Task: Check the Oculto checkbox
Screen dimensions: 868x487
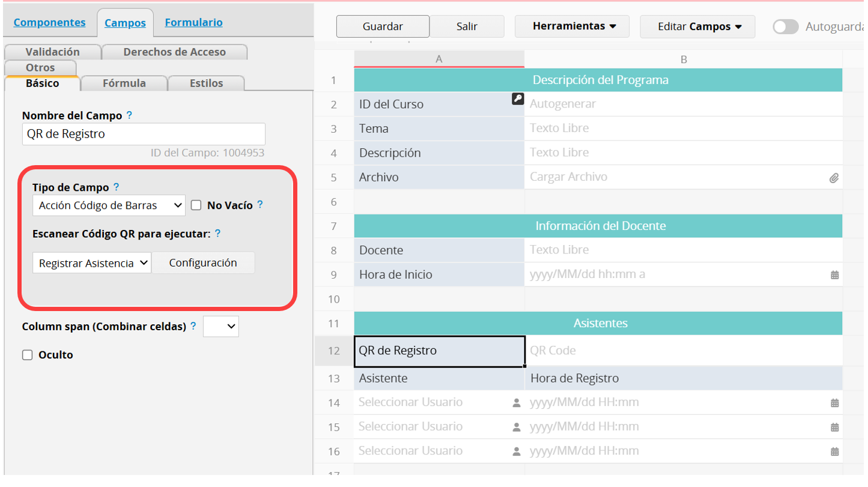Action: click(27, 355)
